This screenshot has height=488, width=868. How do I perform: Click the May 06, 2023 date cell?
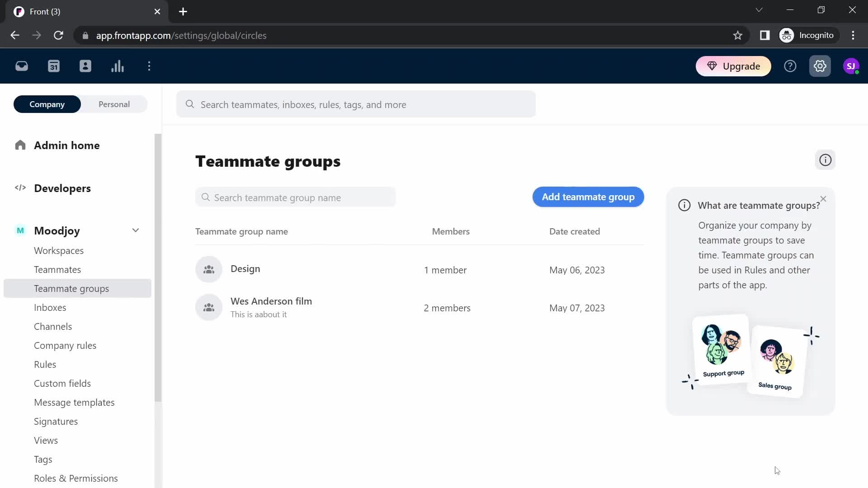click(577, 270)
